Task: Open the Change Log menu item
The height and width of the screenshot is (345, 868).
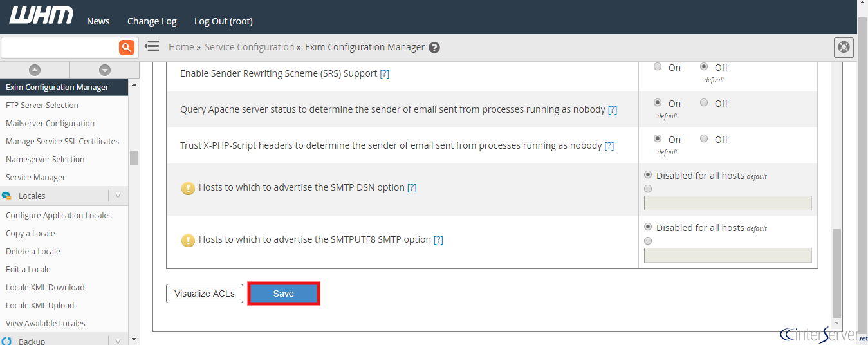Action: (152, 21)
